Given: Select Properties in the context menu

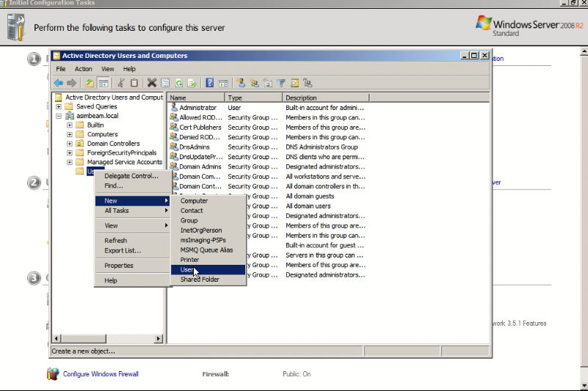Looking at the screenshot, I should click(132, 266).
